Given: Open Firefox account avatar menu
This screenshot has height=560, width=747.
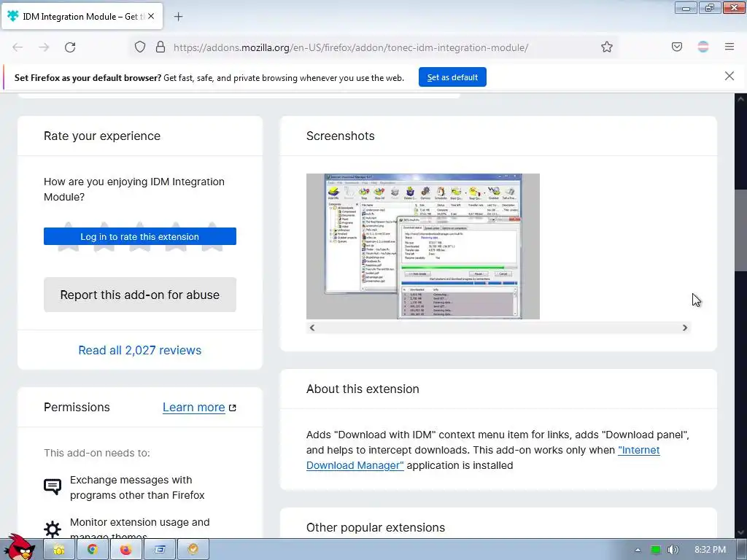Looking at the screenshot, I should click(703, 47).
